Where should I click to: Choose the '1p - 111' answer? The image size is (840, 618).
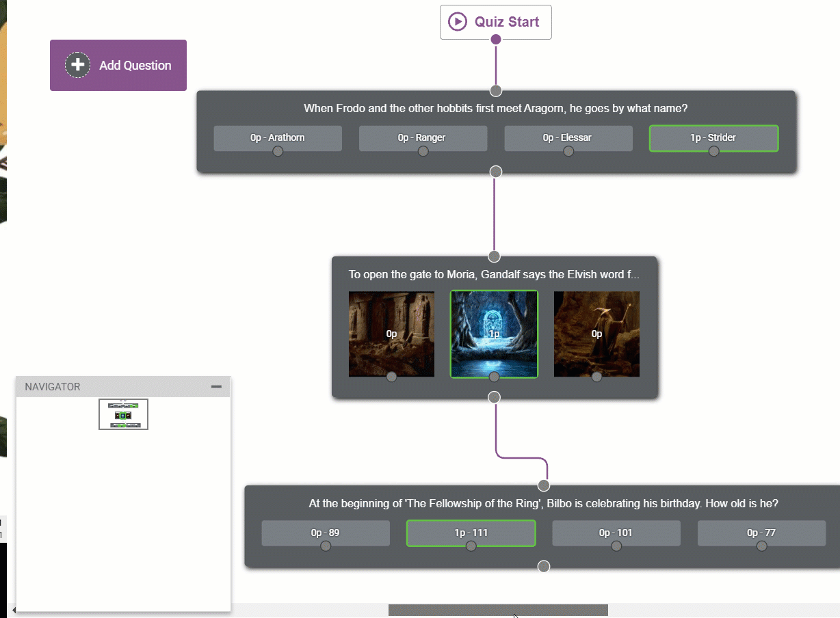[x=471, y=533]
